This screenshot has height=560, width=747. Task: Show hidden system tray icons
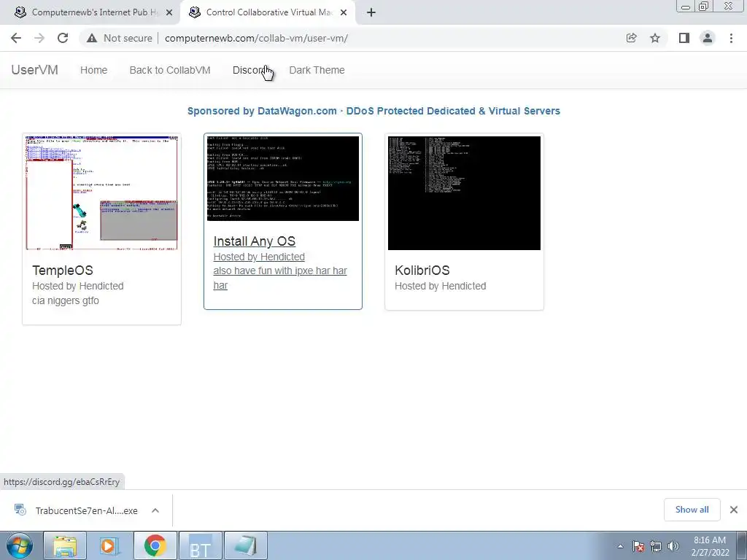[620, 546]
